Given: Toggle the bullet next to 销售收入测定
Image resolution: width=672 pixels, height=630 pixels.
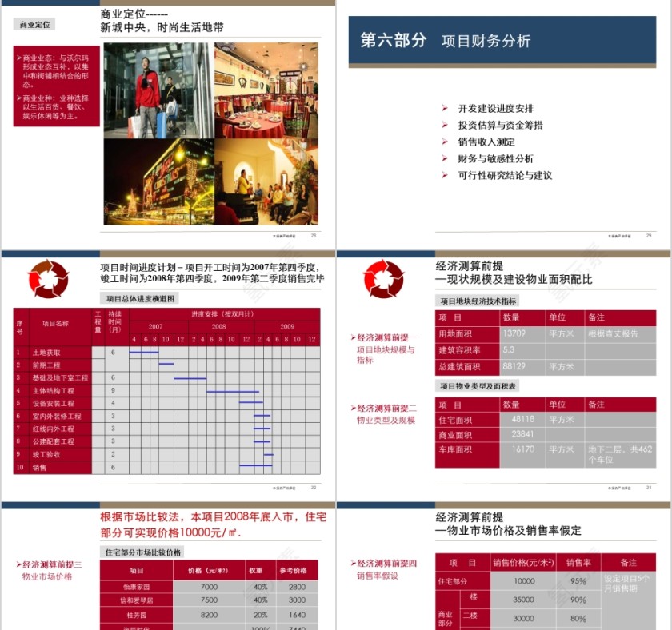Looking at the screenshot, I should tap(442, 139).
